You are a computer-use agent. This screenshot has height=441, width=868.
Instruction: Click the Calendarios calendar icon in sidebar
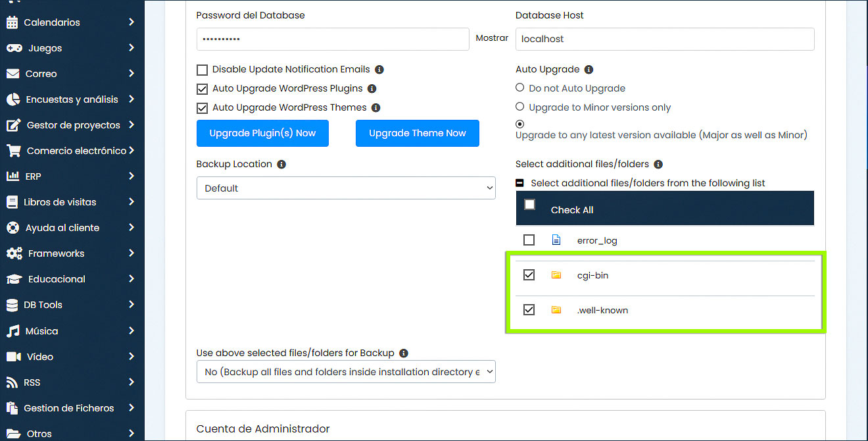pos(12,22)
